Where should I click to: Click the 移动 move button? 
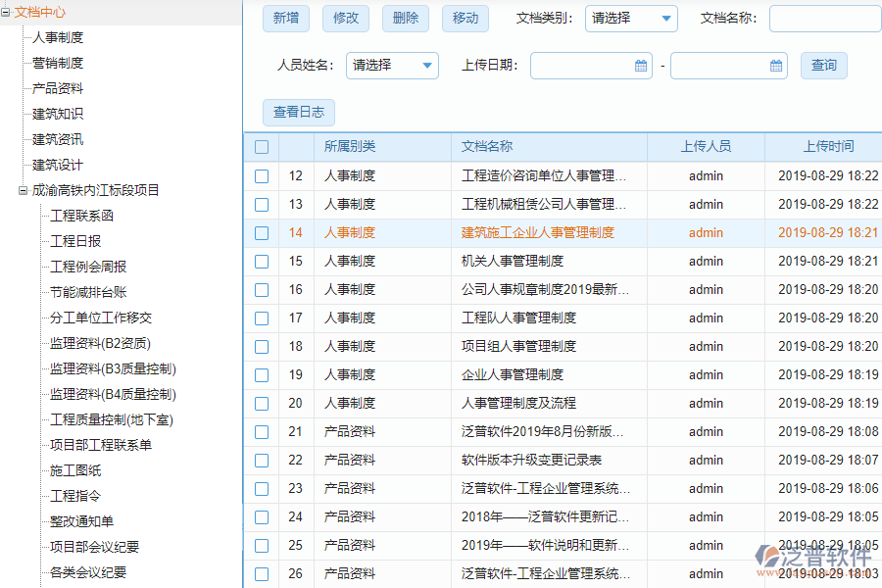[x=465, y=19]
